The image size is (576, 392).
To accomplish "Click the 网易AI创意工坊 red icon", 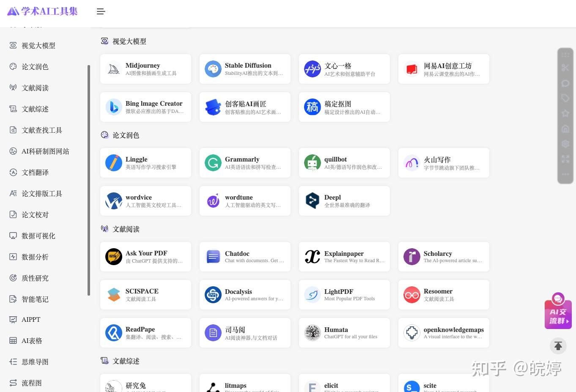I will coord(412,69).
